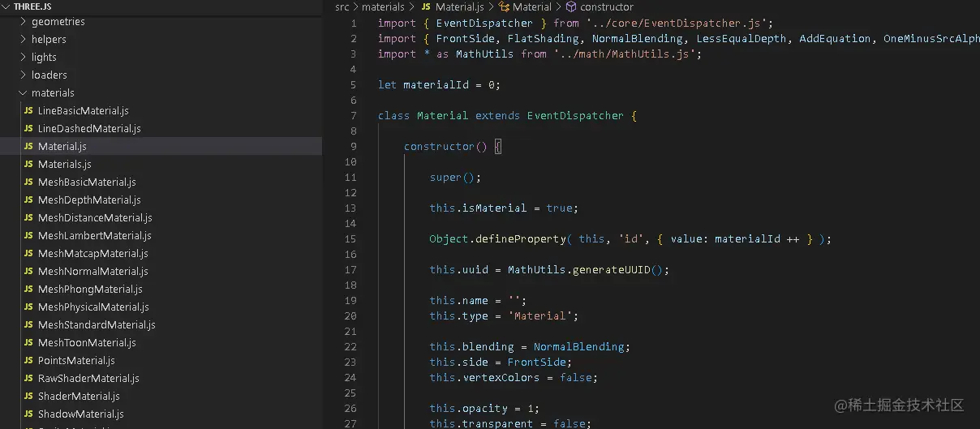Image resolution: width=980 pixels, height=429 pixels.
Task: Click JS icon beside ShaderMaterial.js
Action: point(28,396)
